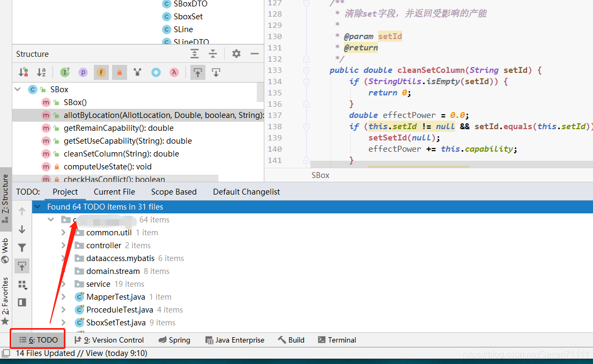This screenshot has width=593, height=364.
Task: Toggle the Preview Usages icon in TODO panel
Action: (x=21, y=302)
